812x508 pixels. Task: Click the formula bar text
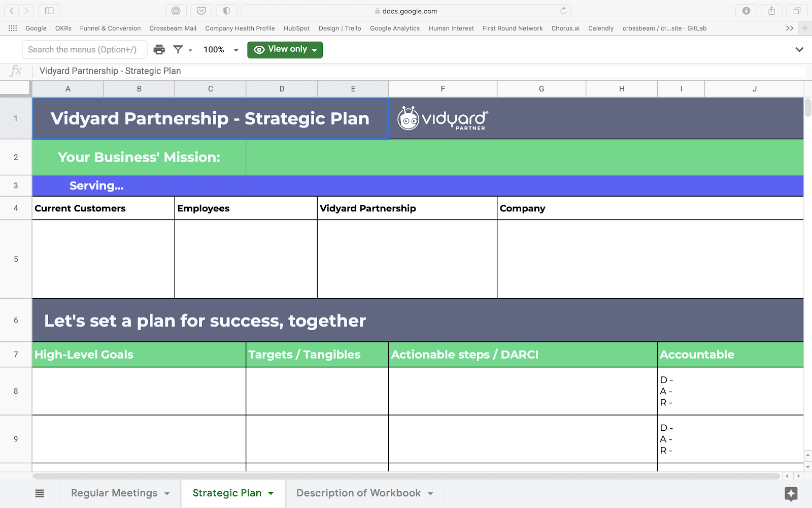pyautogui.click(x=110, y=71)
